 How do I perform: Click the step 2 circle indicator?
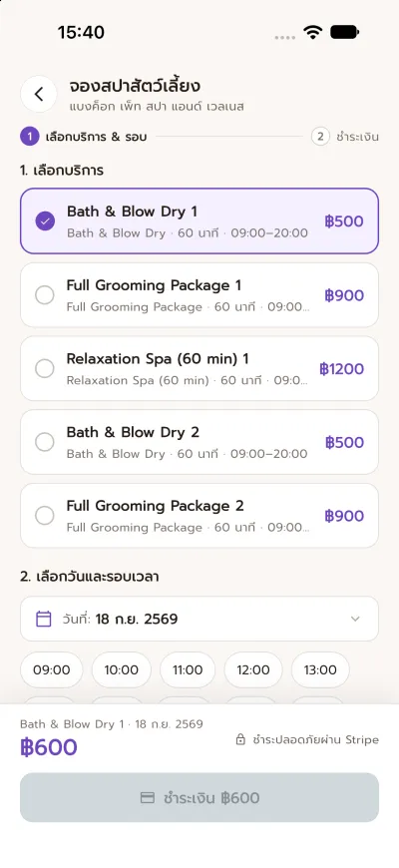tap(320, 136)
